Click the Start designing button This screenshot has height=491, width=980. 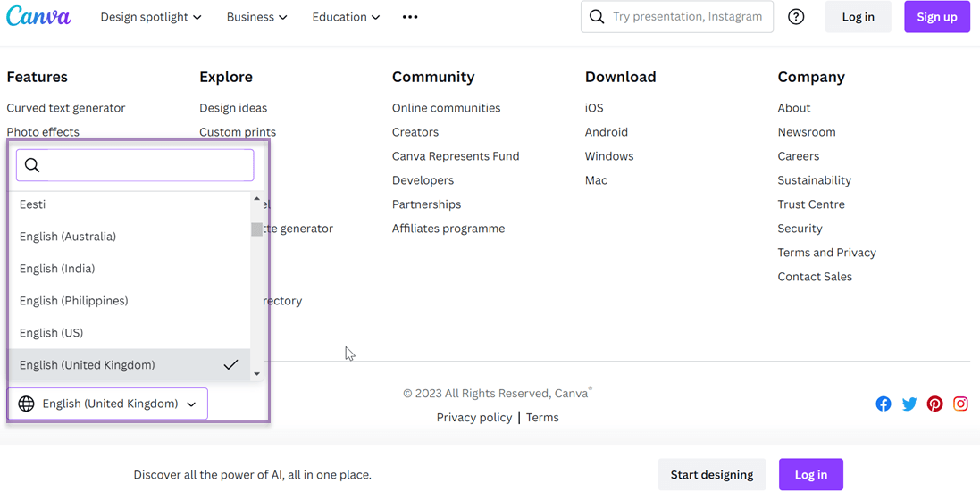[x=712, y=474]
